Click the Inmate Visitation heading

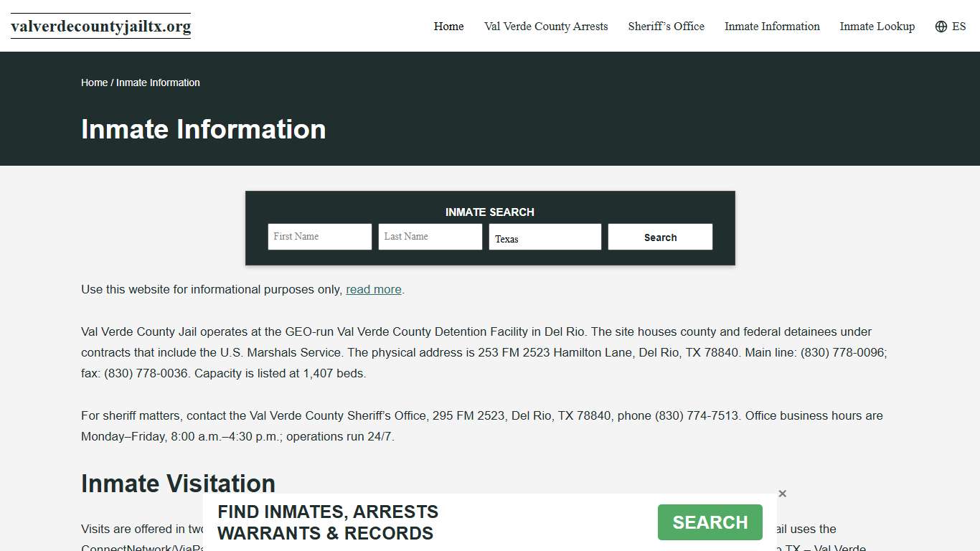(x=177, y=484)
